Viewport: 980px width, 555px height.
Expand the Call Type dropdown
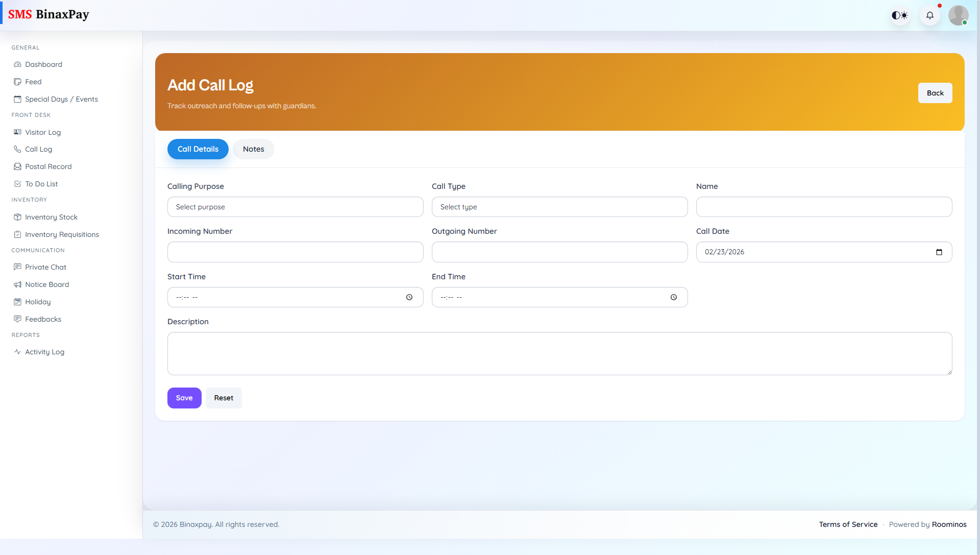[559, 207]
